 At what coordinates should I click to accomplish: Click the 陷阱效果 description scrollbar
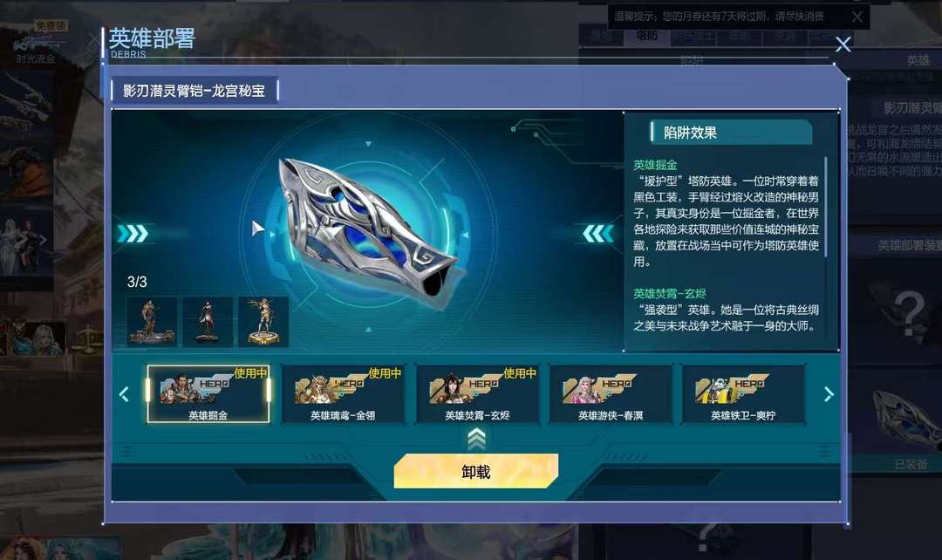point(826,207)
